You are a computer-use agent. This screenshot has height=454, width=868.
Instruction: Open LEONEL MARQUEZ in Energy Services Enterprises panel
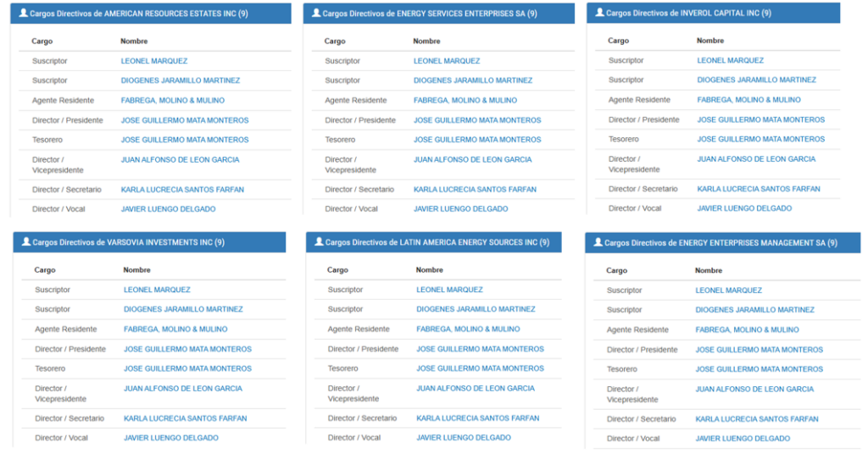447,61
